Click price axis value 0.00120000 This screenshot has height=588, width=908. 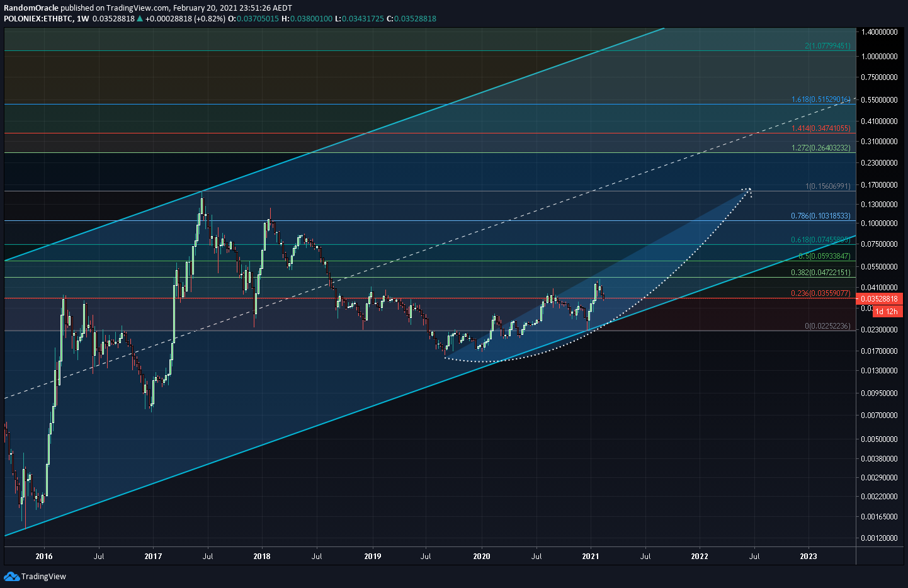point(879,538)
